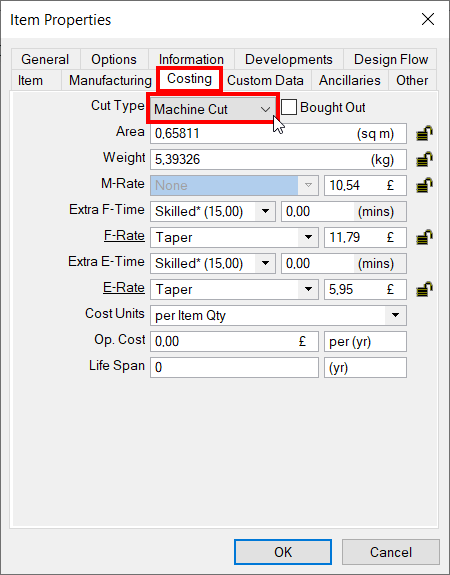Open the E-Rate Taper dropdown
Image resolution: width=450 pixels, height=575 pixels.
pos(234,289)
